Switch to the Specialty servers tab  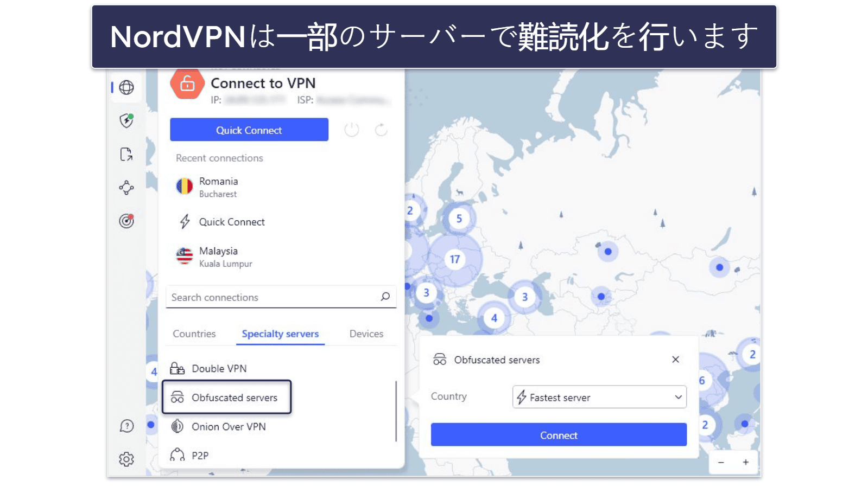(x=280, y=334)
